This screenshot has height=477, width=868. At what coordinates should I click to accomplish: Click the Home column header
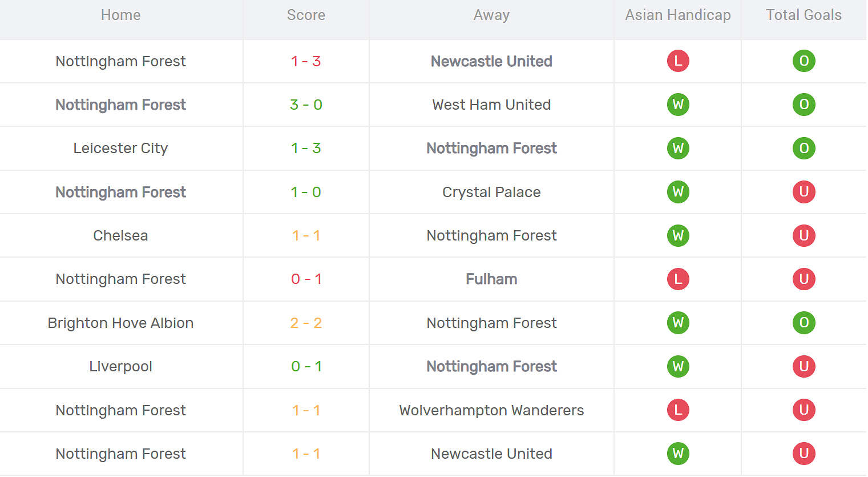coord(120,15)
